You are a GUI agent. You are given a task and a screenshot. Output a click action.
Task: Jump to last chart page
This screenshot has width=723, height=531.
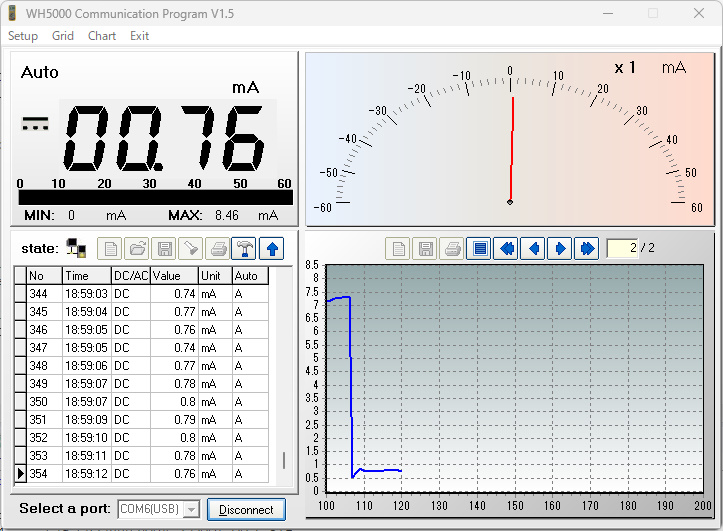point(587,248)
